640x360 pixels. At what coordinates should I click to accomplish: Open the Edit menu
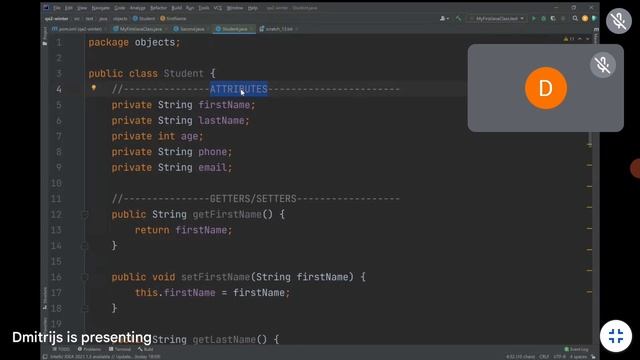69,8
